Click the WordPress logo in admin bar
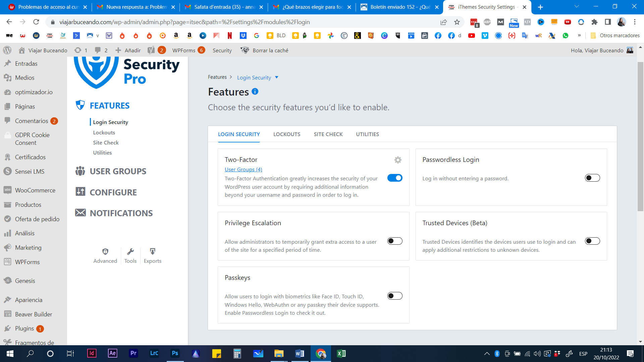644x362 pixels. click(7, 50)
